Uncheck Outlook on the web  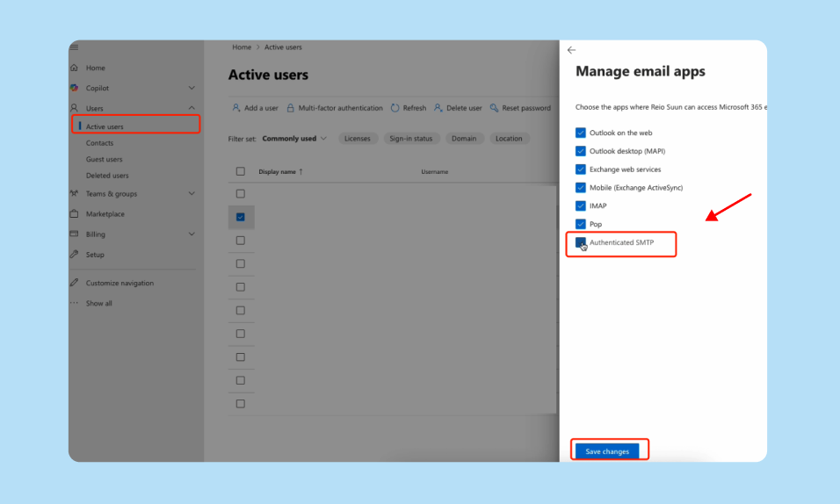tap(580, 133)
